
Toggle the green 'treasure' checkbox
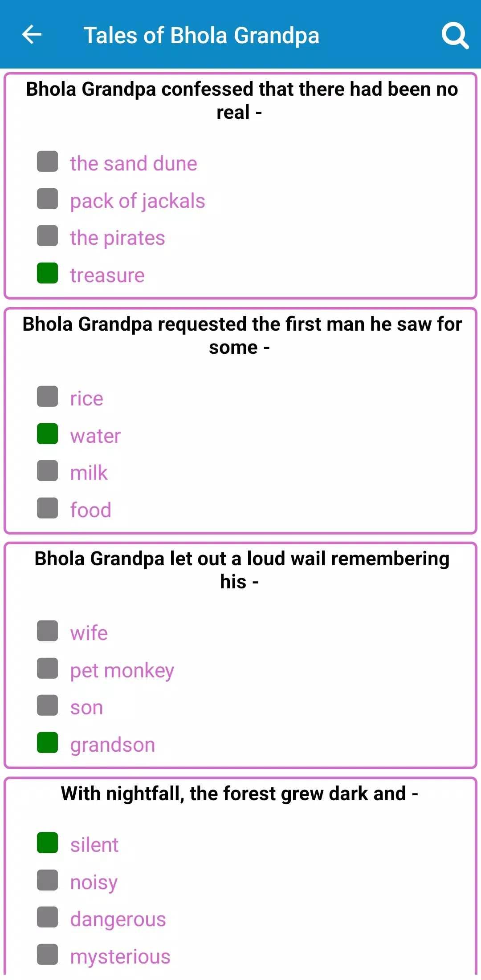(x=48, y=273)
